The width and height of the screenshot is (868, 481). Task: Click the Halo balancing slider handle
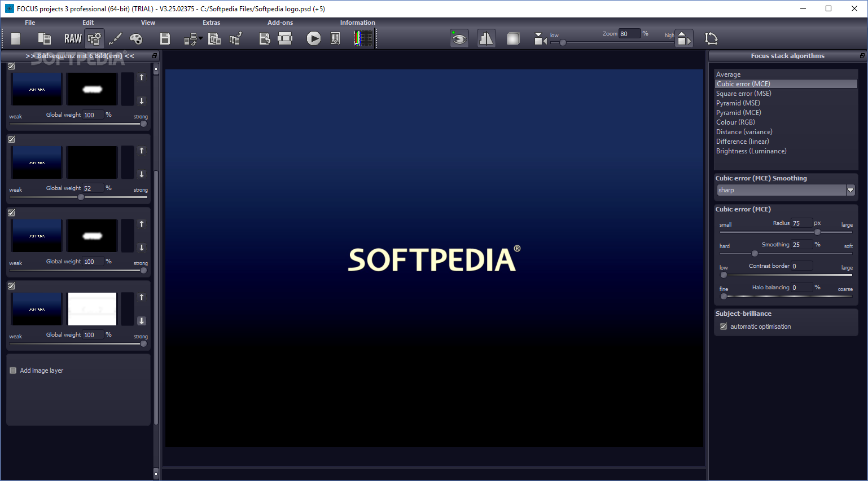pyautogui.click(x=724, y=296)
